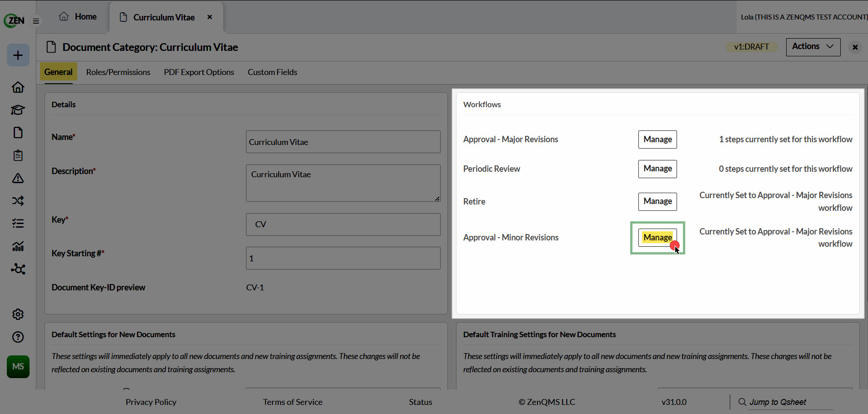The height and width of the screenshot is (414, 868).
Task: Open the shuffle arrows change-control icon
Action: pyautogui.click(x=18, y=200)
